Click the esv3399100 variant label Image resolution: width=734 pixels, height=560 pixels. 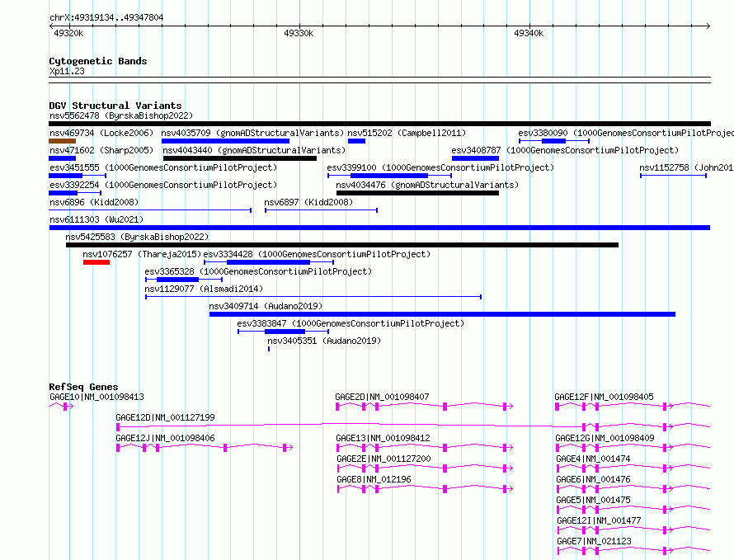click(440, 167)
